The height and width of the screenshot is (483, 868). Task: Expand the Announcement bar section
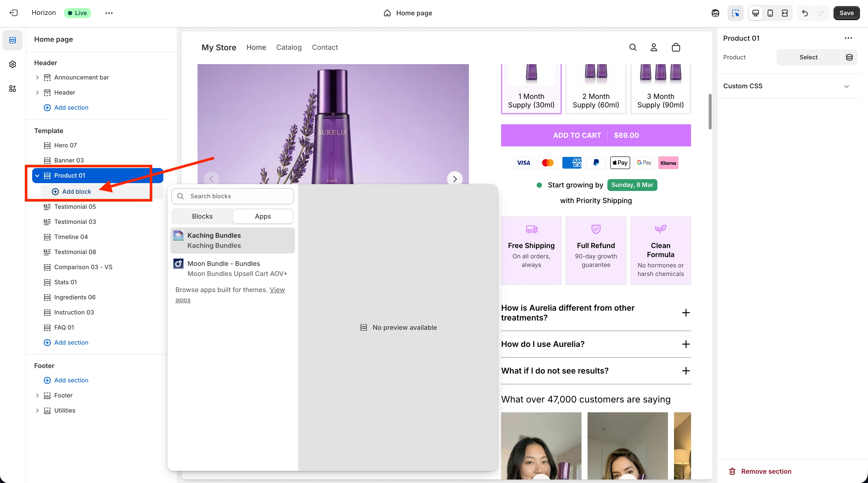tap(37, 77)
